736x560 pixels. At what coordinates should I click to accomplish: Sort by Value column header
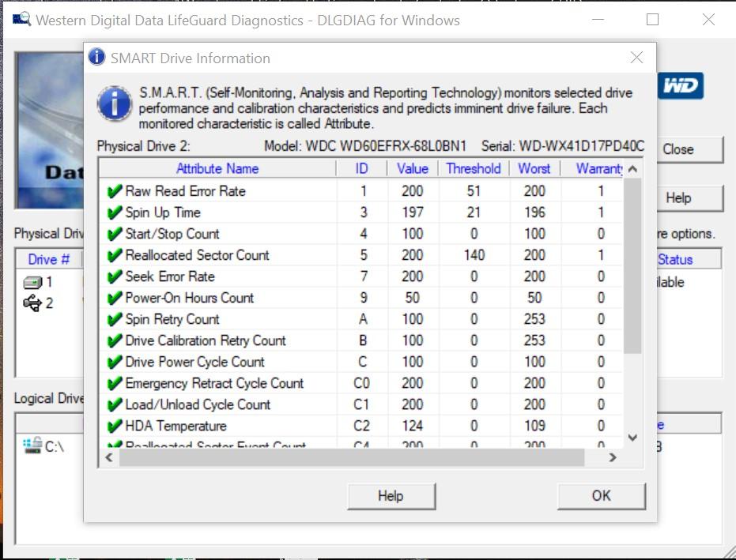pos(413,168)
